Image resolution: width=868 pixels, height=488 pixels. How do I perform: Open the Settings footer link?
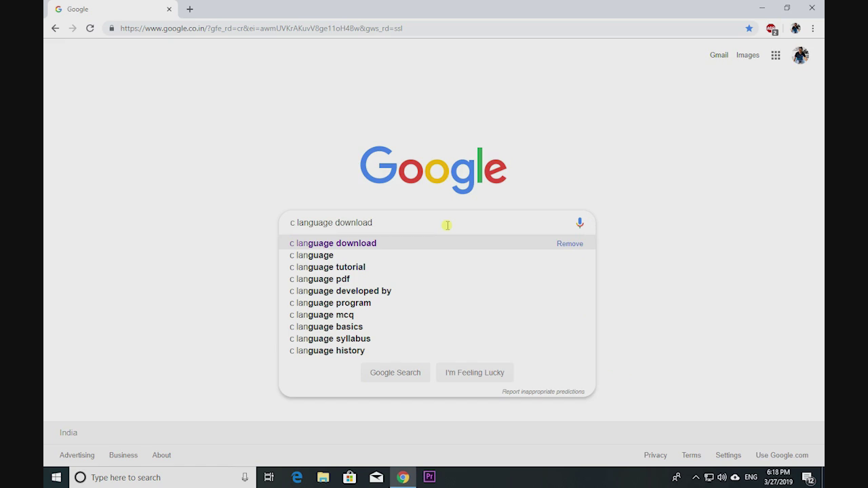pyautogui.click(x=728, y=455)
